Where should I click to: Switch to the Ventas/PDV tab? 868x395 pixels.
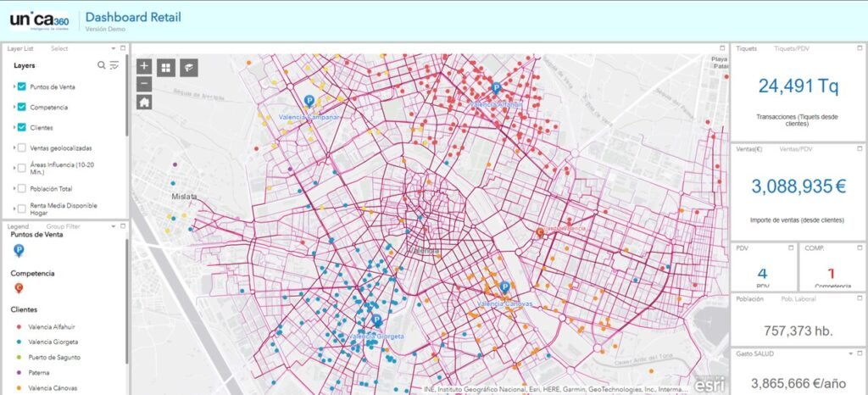(796, 149)
